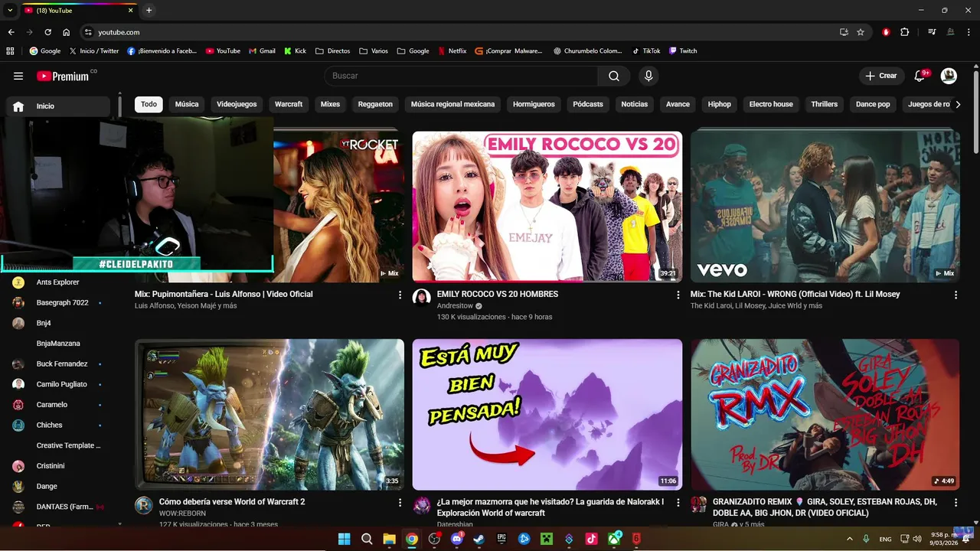Open system volume control in tray
The height and width of the screenshot is (551, 980).
click(917, 539)
